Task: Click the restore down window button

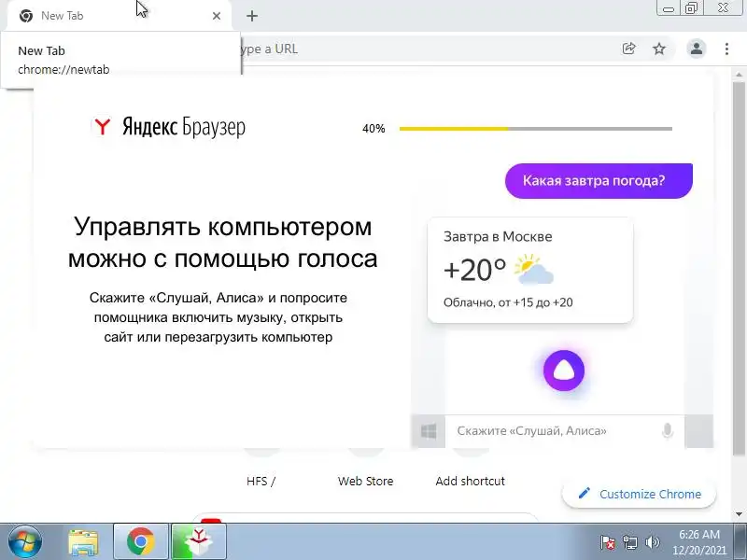Action: point(691,8)
